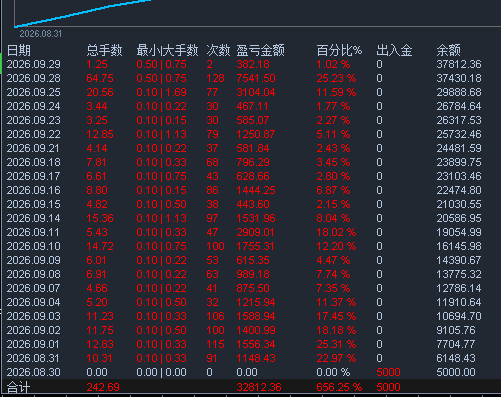Select the date 2026.09.07 cell
501x397 pixels.
tap(34, 288)
